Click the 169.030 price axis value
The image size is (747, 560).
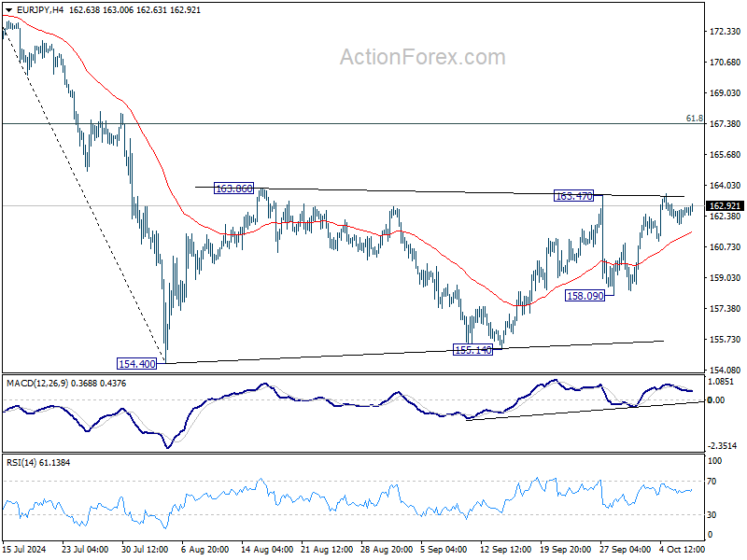[725, 92]
